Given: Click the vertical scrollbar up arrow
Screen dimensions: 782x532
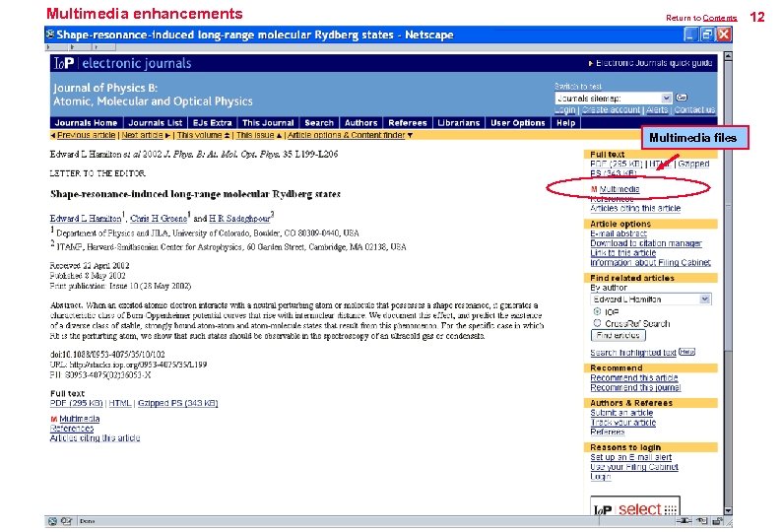Looking at the screenshot, I should point(728,56).
